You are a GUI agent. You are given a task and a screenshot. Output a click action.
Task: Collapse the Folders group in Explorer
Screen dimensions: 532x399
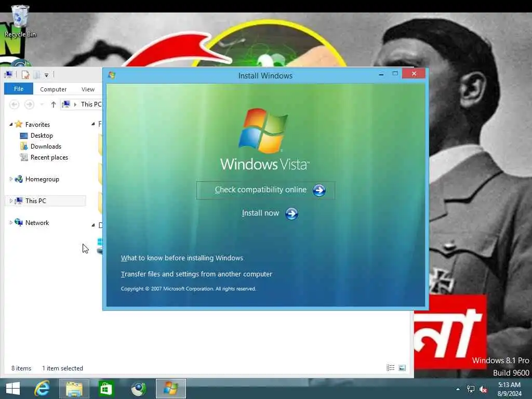tap(93, 124)
